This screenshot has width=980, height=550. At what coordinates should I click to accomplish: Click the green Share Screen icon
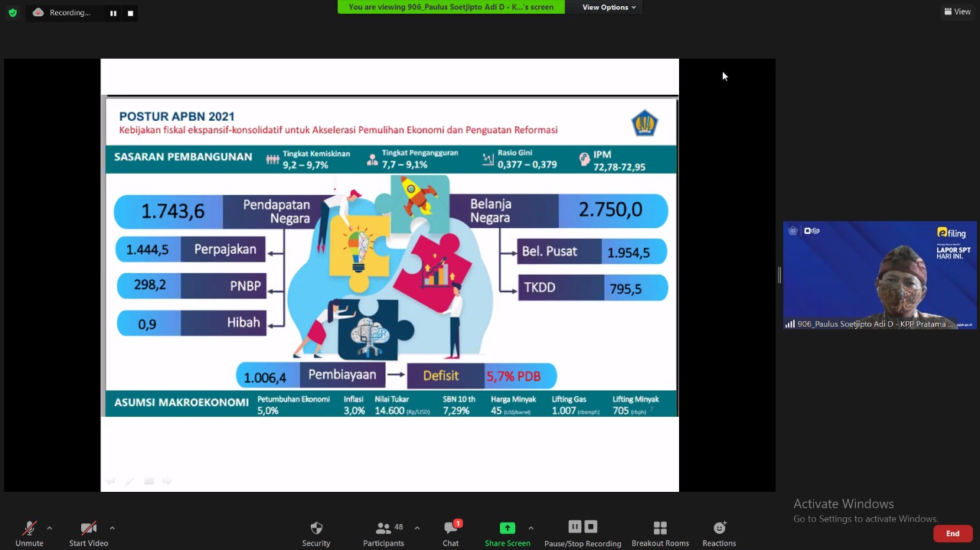pos(507,528)
